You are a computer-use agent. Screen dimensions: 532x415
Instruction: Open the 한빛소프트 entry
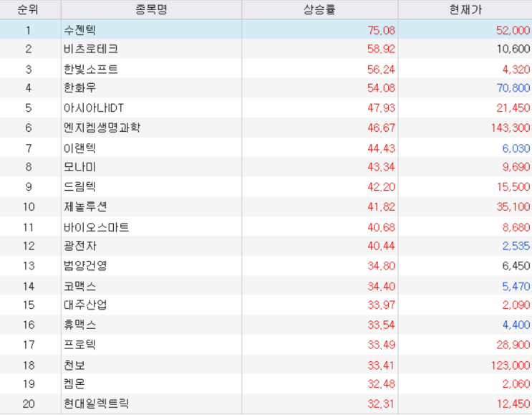pyautogui.click(x=91, y=70)
